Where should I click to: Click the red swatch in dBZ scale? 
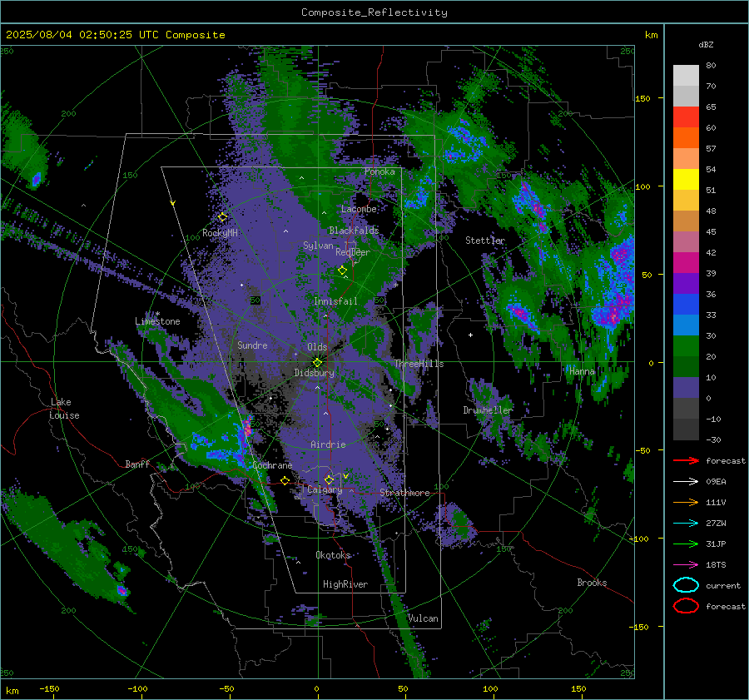(686, 117)
